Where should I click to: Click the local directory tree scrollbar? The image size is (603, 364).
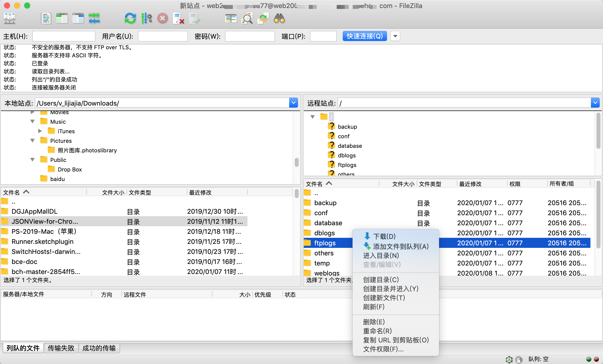[297, 162]
